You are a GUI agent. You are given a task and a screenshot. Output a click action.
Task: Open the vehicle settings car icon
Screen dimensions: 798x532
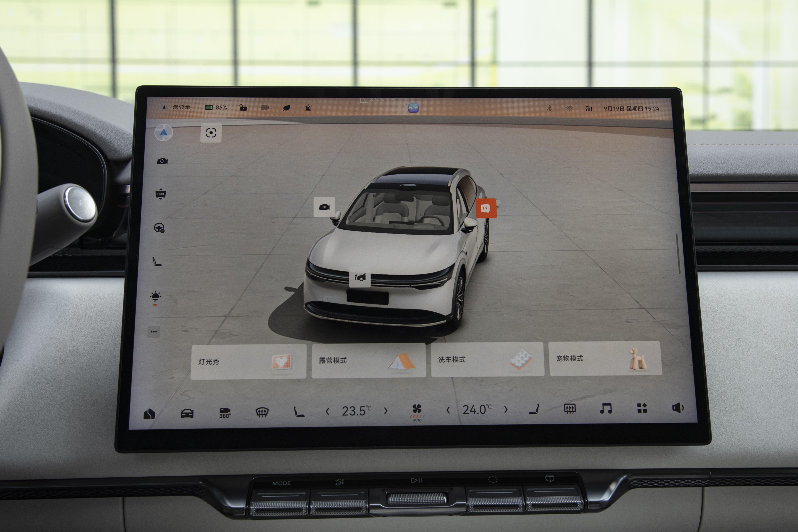187,414
